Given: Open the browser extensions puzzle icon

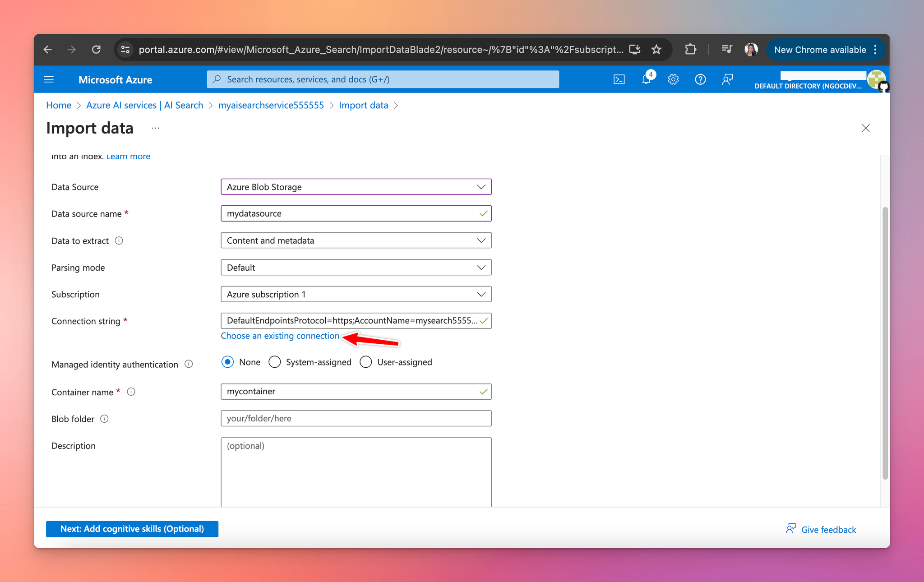Looking at the screenshot, I should pyautogui.click(x=690, y=50).
